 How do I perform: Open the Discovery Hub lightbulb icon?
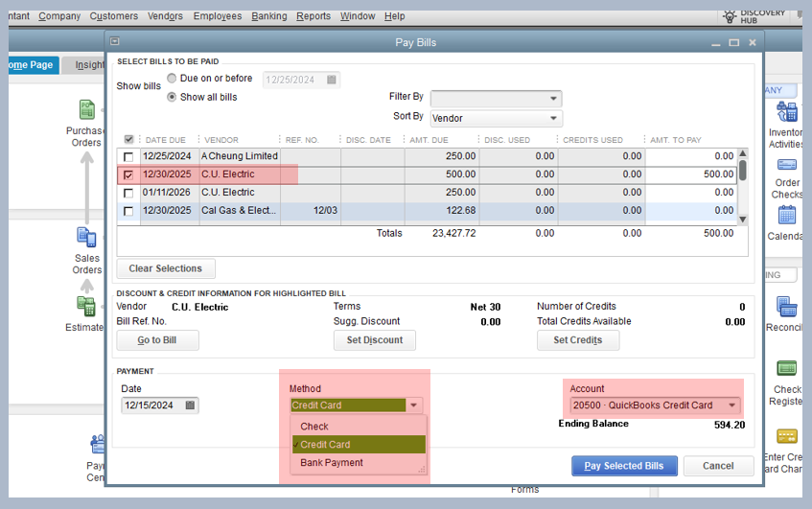pos(730,16)
